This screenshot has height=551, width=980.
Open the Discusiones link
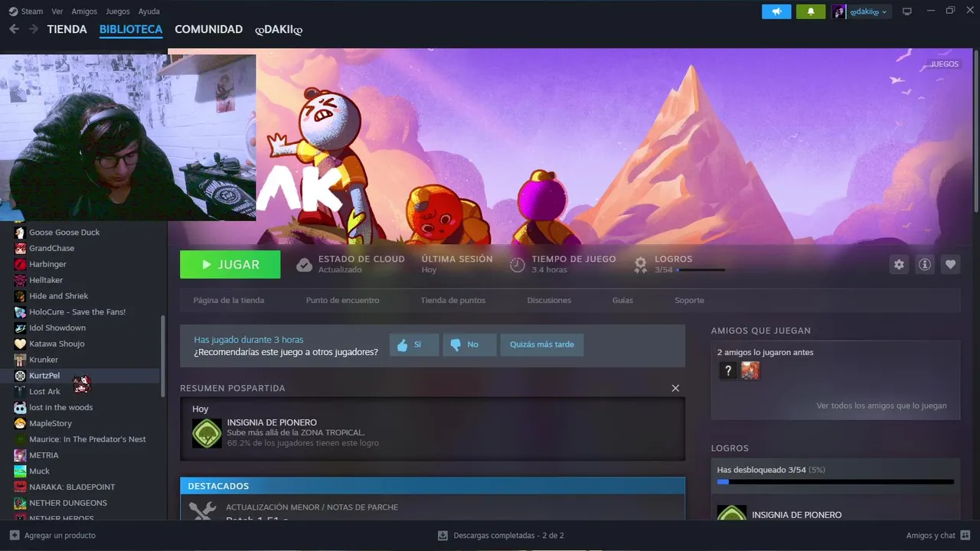click(x=549, y=300)
